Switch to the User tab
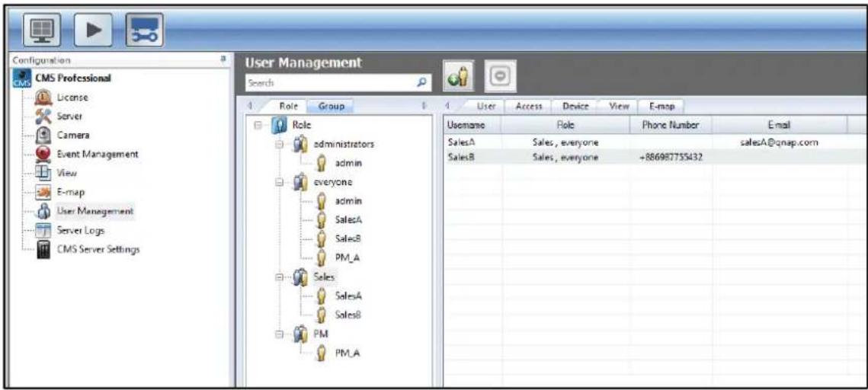Screen dimensions: 868x390 coord(488,106)
